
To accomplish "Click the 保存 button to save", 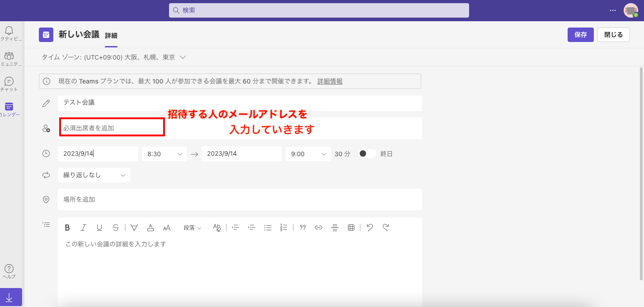I will (580, 34).
